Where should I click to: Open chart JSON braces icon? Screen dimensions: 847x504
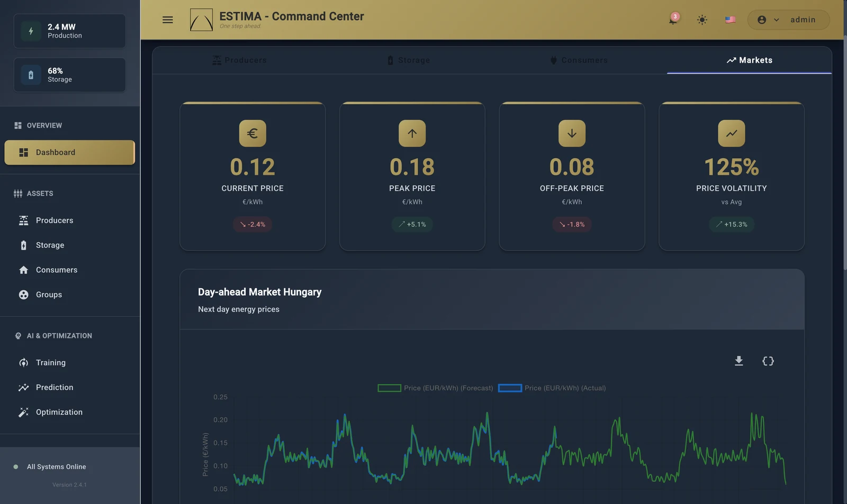(x=768, y=361)
